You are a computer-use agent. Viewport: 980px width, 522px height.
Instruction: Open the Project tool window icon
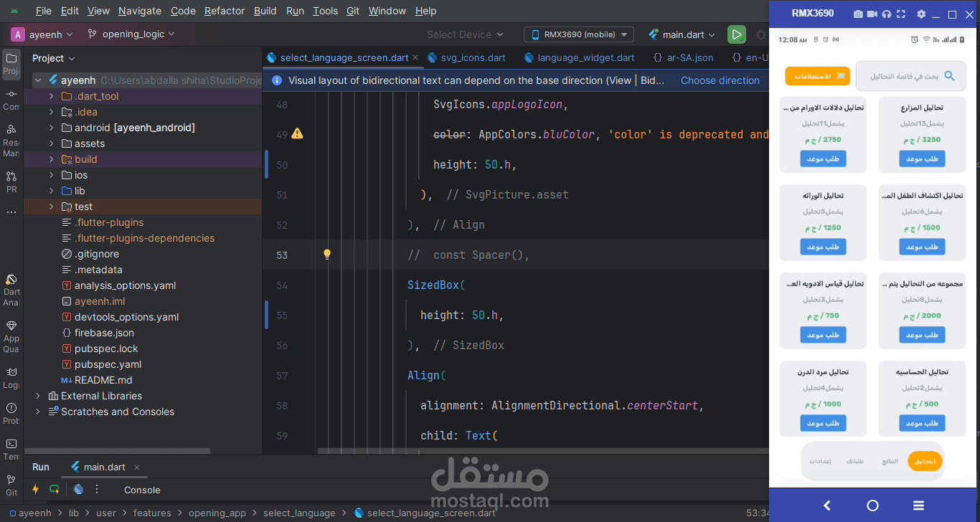point(11,58)
